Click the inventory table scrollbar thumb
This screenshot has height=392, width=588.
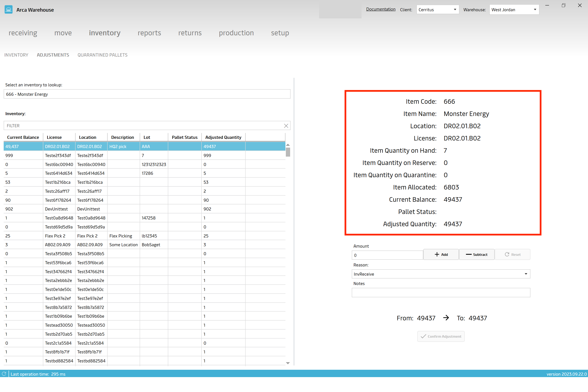[x=288, y=152]
